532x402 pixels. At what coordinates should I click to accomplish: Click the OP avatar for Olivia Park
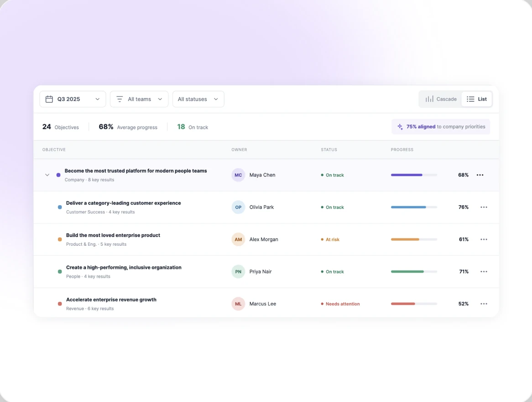(238, 207)
